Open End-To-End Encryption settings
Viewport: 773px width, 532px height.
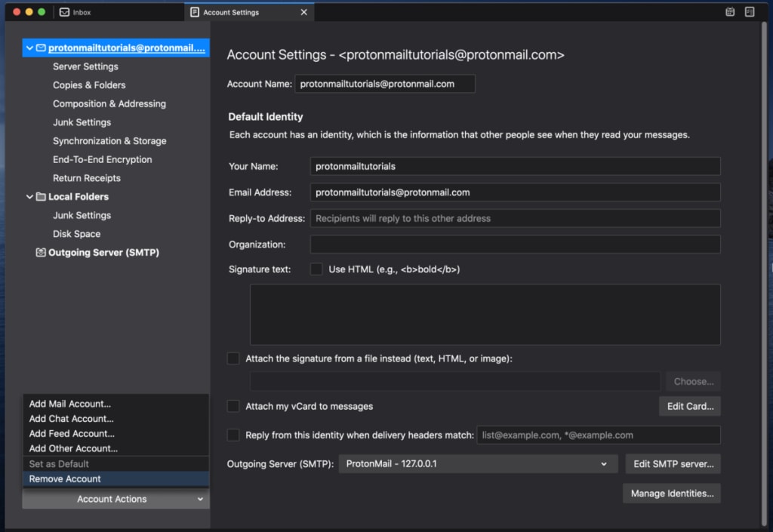click(103, 160)
